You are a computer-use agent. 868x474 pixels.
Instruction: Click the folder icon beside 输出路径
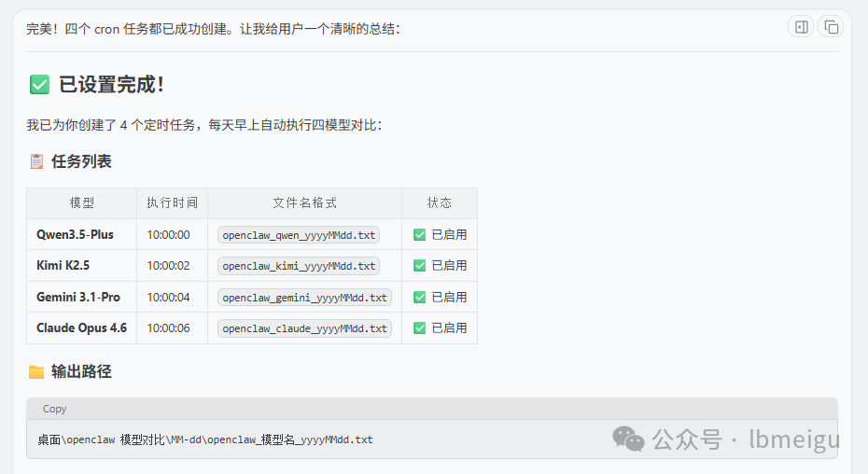click(x=36, y=371)
